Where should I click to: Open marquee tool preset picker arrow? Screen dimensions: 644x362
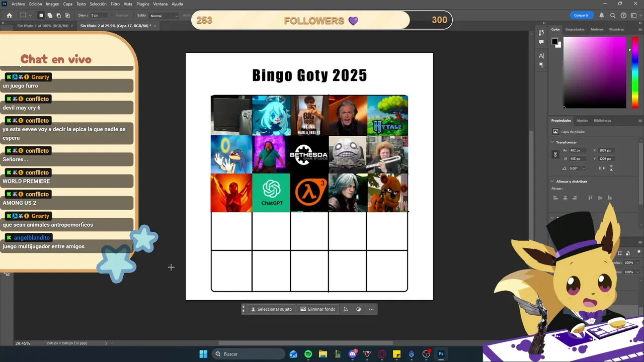(30, 16)
